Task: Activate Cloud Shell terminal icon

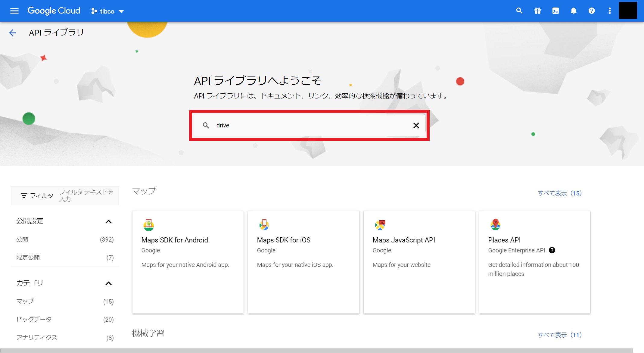Action: [555, 11]
